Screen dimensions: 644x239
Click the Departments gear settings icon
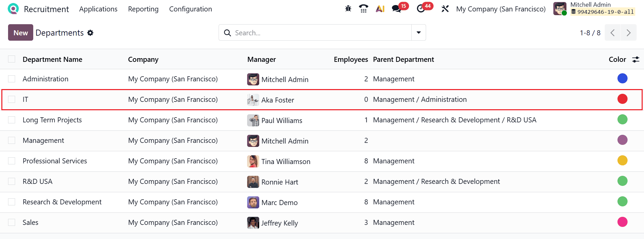point(90,33)
